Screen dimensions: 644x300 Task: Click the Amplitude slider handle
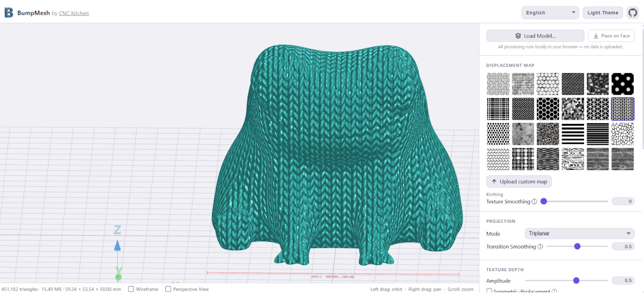coord(576,281)
